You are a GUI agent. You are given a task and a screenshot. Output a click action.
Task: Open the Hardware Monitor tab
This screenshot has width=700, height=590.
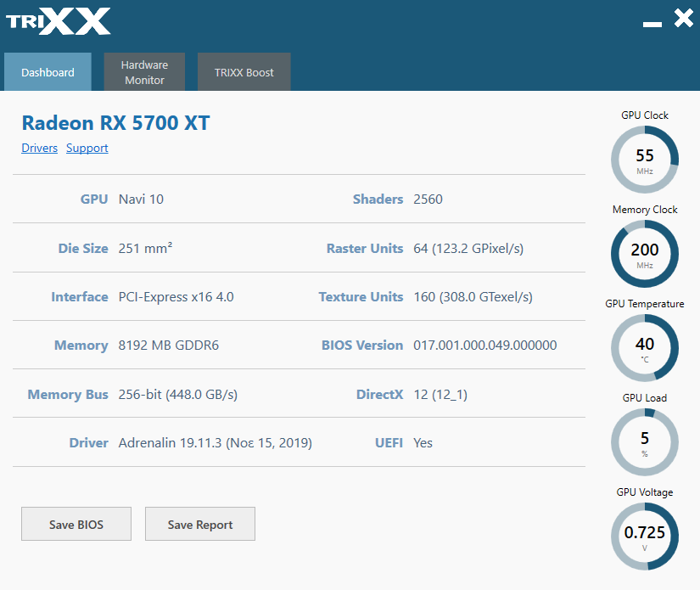pos(144,72)
